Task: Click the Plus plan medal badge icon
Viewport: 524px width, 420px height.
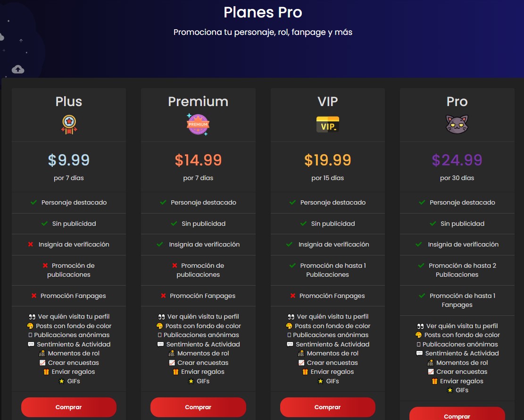Action: coord(69,124)
